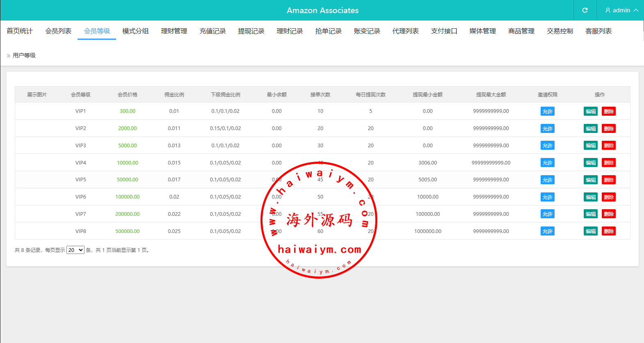The image size is (644, 343).
Task: Edit the VIP1 level row
Action: click(590, 112)
